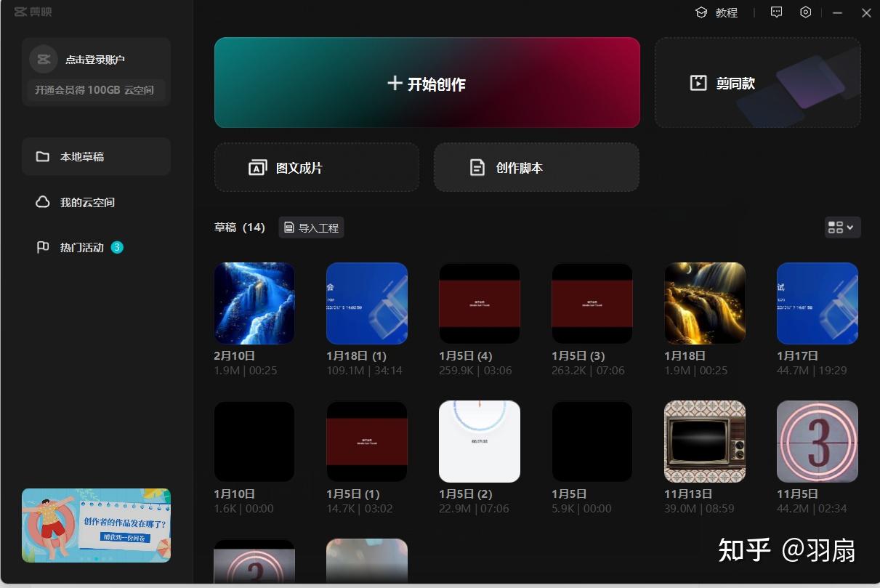Screen dimensions: 880x588
Task: Click the graduation cap icon by 教程
Action: 701,12
